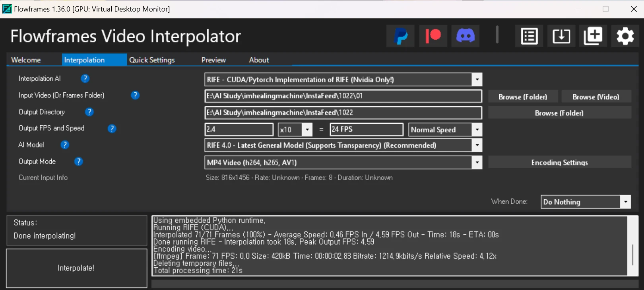Click the add-to-queue plus icon
The image size is (644, 290).
click(x=593, y=36)
